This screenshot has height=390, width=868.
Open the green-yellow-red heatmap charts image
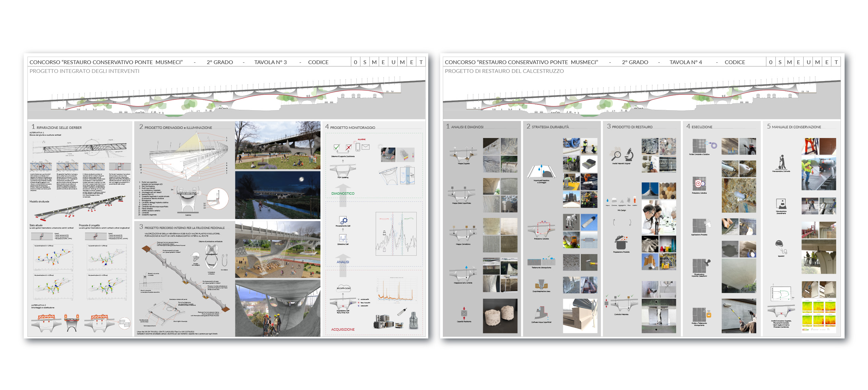point(819,316)
